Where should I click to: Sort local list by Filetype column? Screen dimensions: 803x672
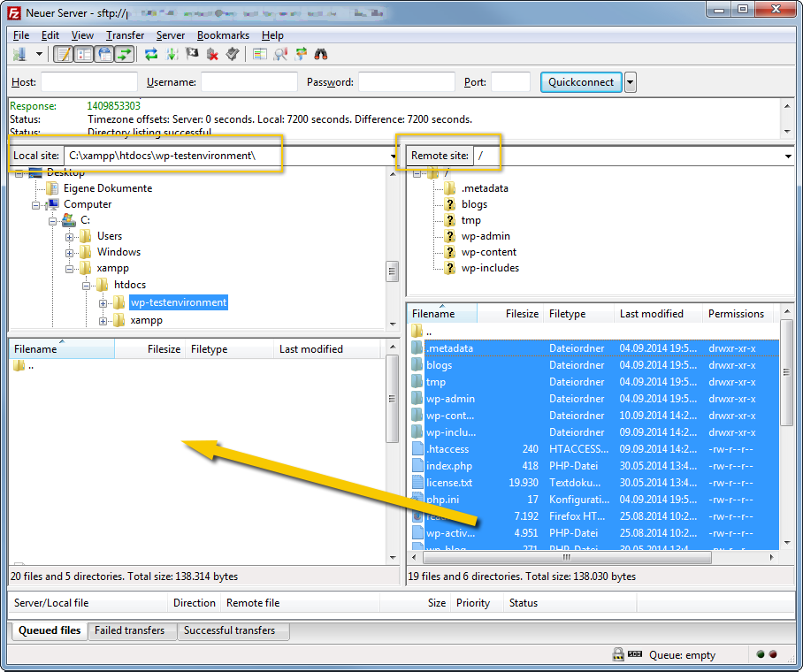pos(229,348)
